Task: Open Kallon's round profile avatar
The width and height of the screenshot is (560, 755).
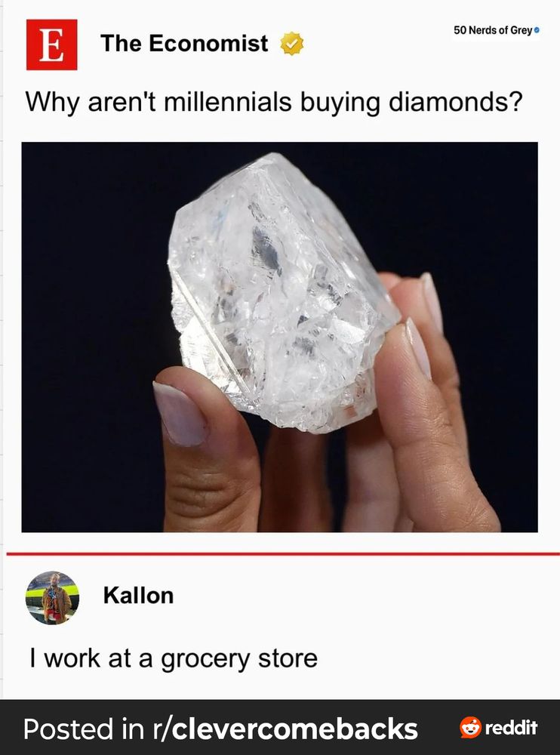Action: coord(52,597)
